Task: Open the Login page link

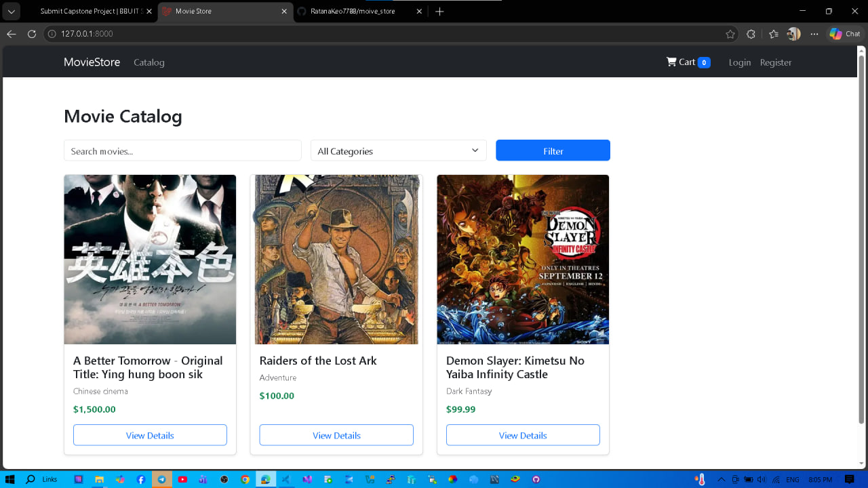Action: 740,62
